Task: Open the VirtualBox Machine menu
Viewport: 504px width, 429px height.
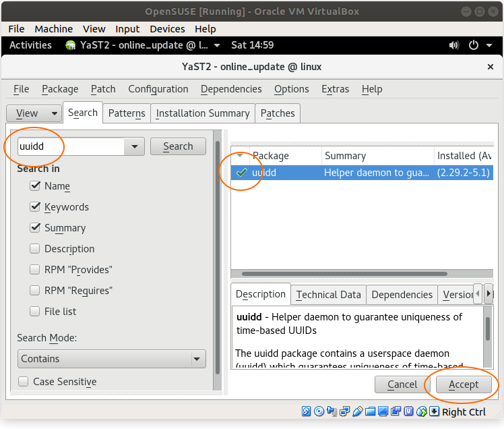Action: (x=54, y=29)
